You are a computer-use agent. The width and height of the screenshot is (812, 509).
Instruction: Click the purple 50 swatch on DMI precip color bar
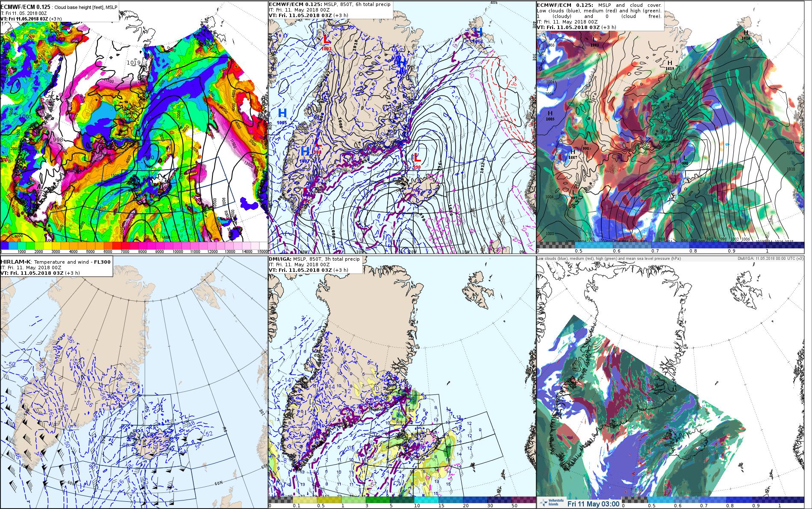pos(523,500)
